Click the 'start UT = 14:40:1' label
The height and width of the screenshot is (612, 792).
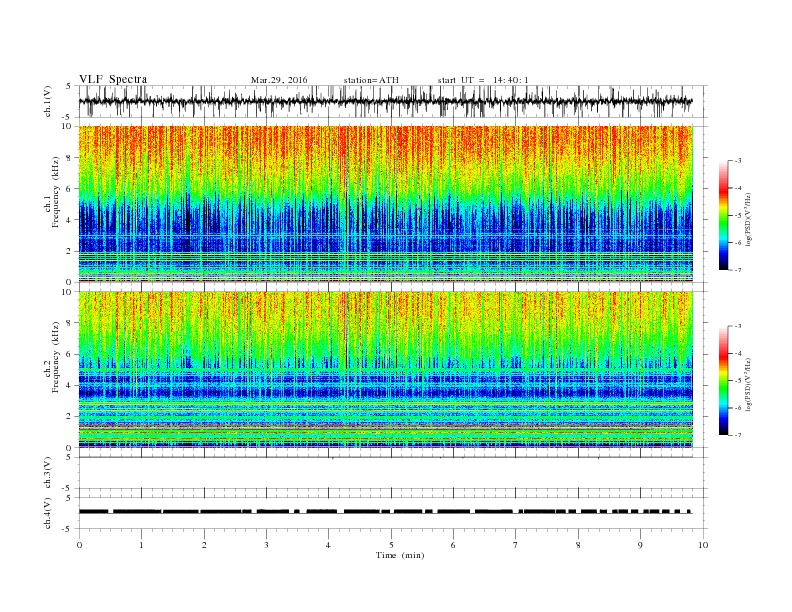tap(483, 80)
